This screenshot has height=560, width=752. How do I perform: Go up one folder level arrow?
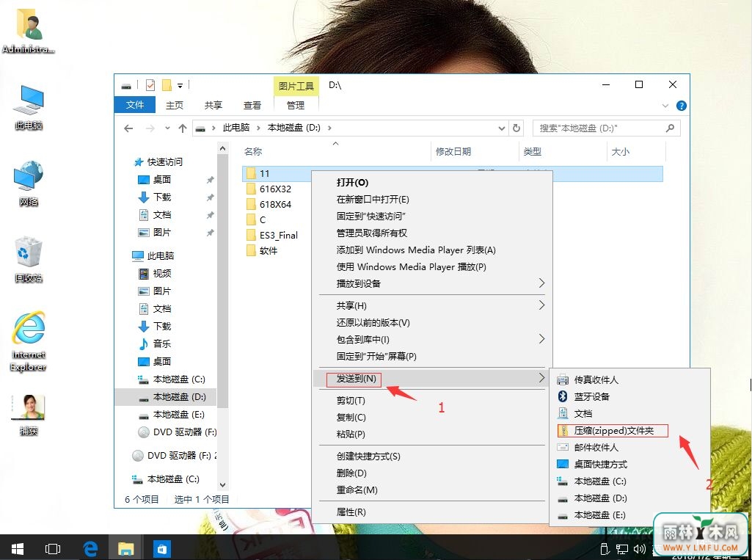point(182,128)
